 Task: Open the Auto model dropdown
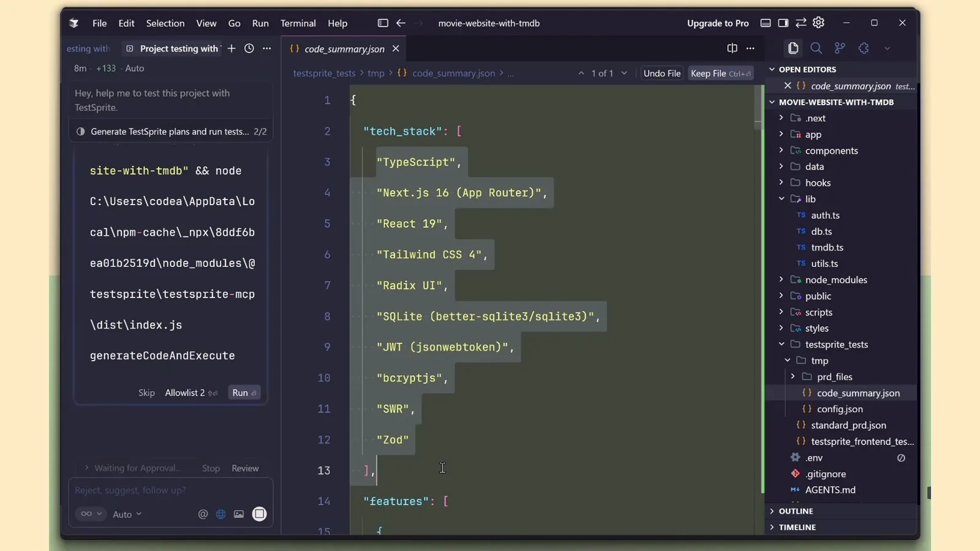(127, 514)
